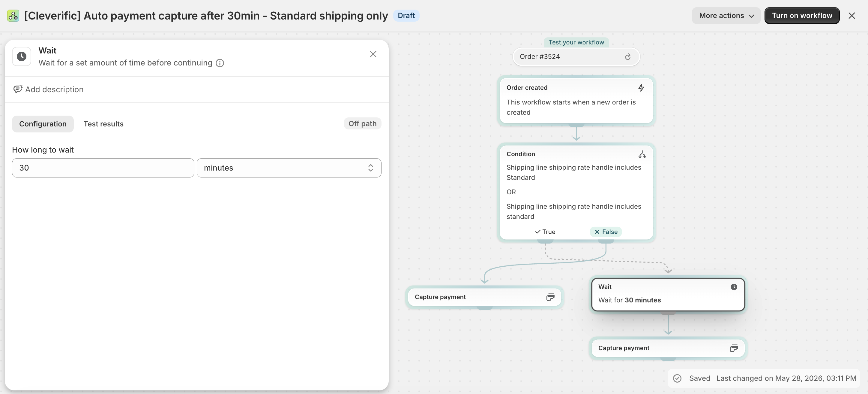Viewport: 868px width, 394px height.
Task: Switch to the Test results tab
Action: tap(103, 124)
